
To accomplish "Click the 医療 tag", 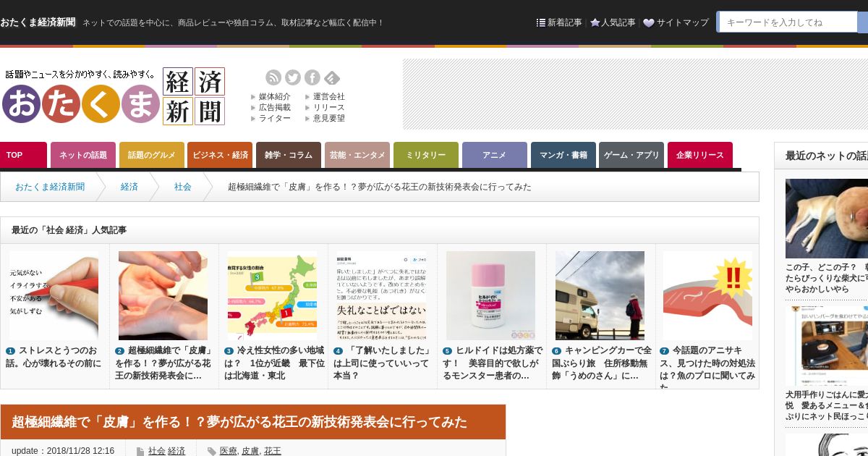I will (x=228, y=451).
